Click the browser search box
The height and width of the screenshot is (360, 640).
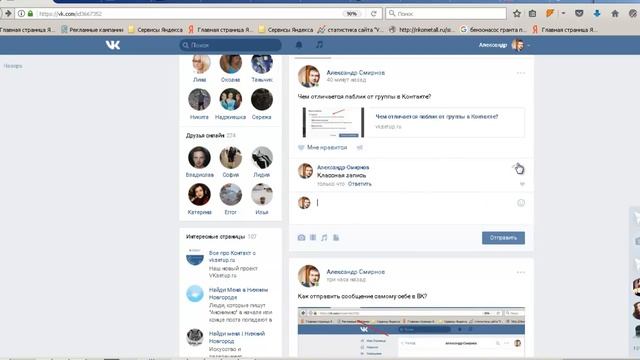[x=446, y=13]
